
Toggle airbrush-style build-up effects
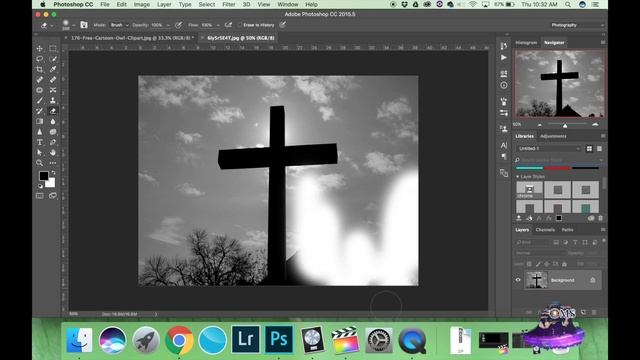(x=228, y=25)
